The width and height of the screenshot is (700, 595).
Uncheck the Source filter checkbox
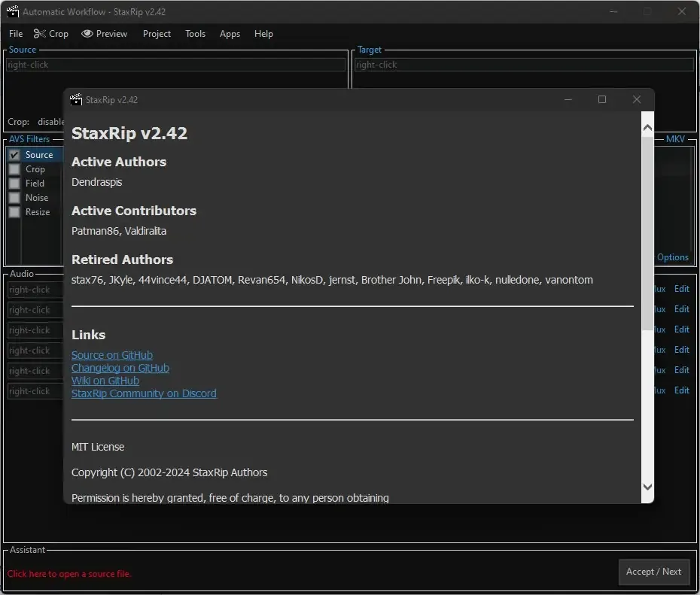coord(14,155)
